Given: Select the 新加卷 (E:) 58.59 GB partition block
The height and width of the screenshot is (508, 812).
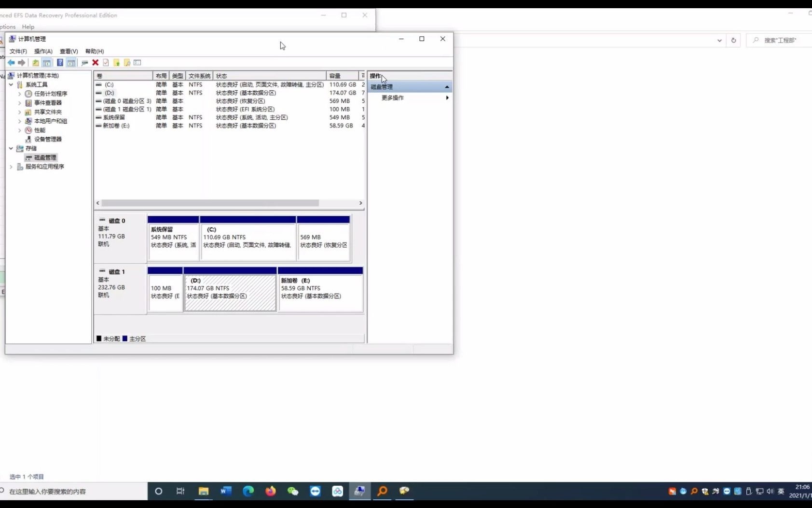Looking at the screenshot, I should click(320, 290).
